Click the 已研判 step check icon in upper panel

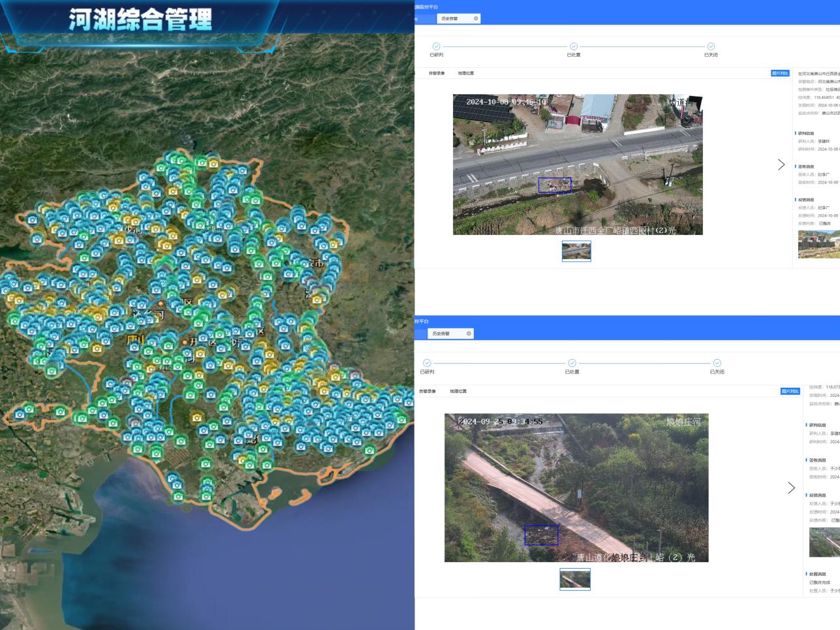tap(436, 46)
